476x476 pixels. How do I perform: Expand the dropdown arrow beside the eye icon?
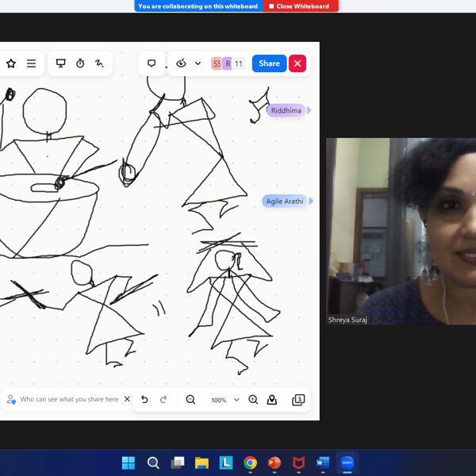pyautogui.click(x=198, y=63)
